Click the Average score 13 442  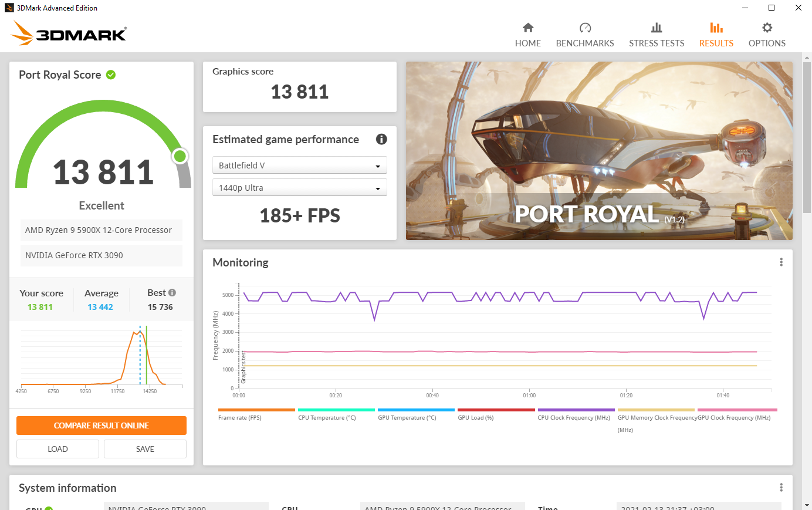[100, 307]
